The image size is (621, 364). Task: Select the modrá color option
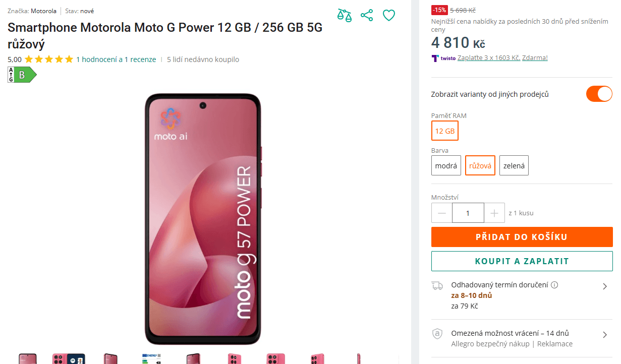tap(446, 165)
